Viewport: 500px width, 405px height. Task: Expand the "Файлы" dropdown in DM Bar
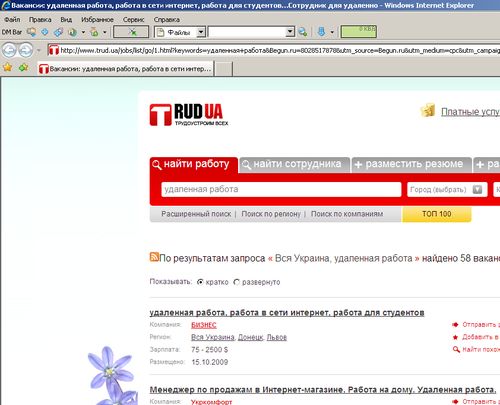coord(201,32)
